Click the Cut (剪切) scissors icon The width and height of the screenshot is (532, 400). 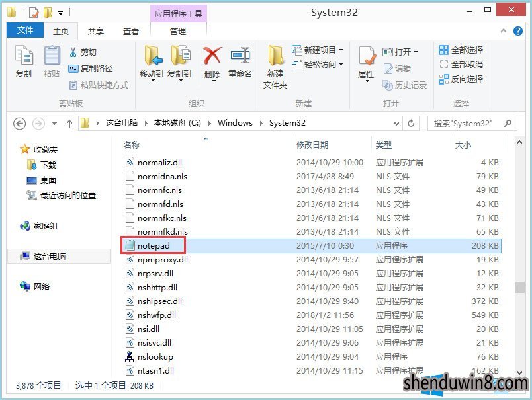[73, 52]
